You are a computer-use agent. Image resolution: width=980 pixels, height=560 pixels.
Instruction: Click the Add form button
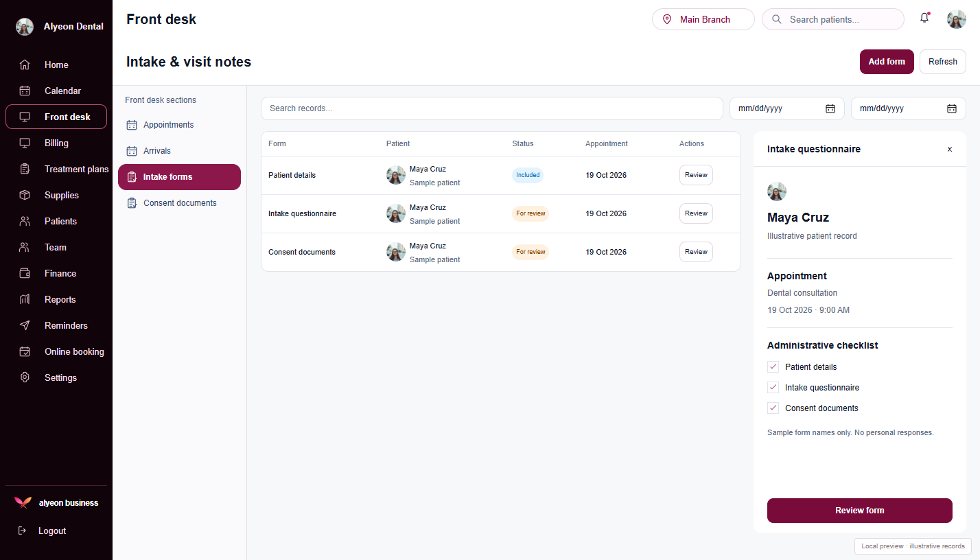coord(887,62)
